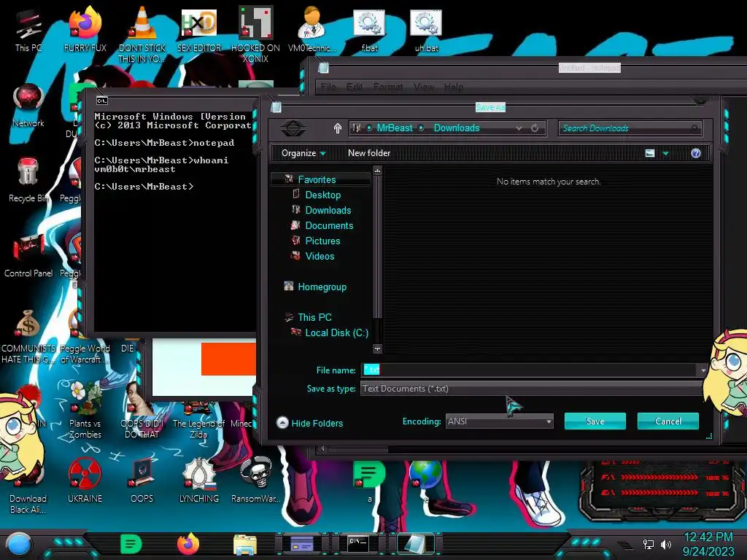Open the OOPS desktop shortcut
The height and width of the screenshot is (560, 747).
[142, 480]
